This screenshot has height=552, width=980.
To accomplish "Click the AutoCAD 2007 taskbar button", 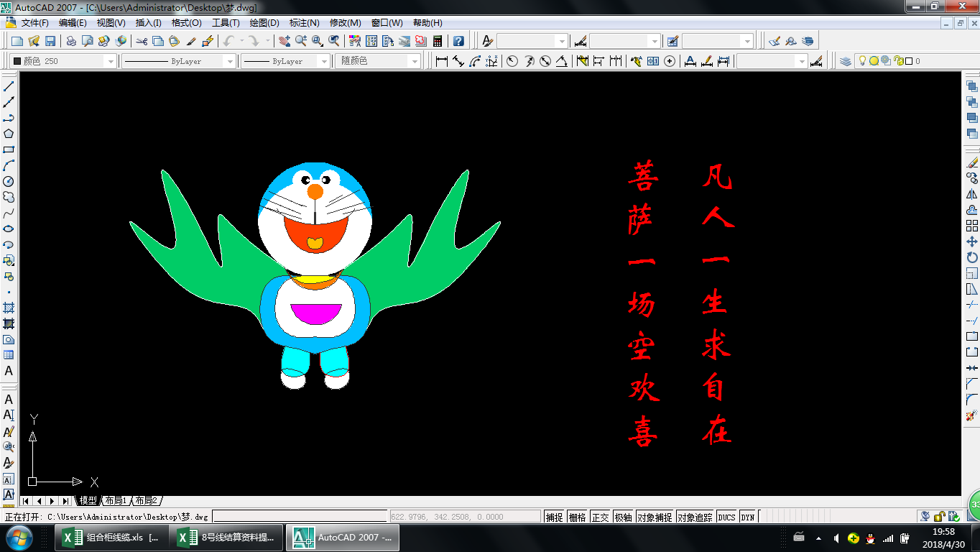I will point(343,538).
